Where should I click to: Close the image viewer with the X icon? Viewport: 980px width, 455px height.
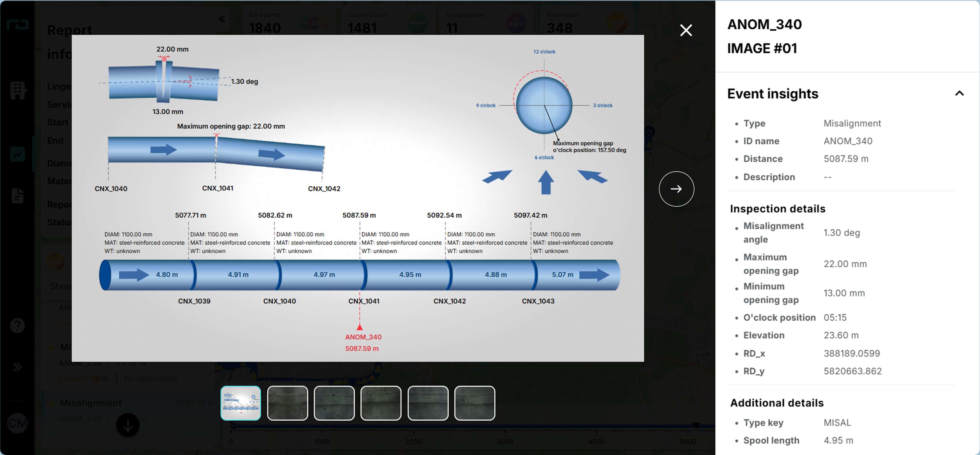(686, 30)
